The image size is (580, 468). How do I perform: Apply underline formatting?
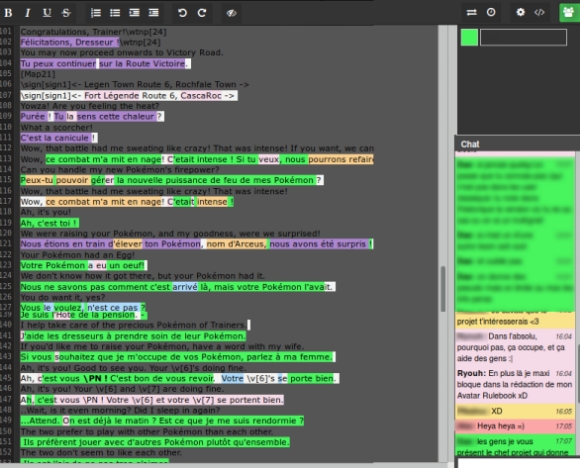(x=47, y=13)
